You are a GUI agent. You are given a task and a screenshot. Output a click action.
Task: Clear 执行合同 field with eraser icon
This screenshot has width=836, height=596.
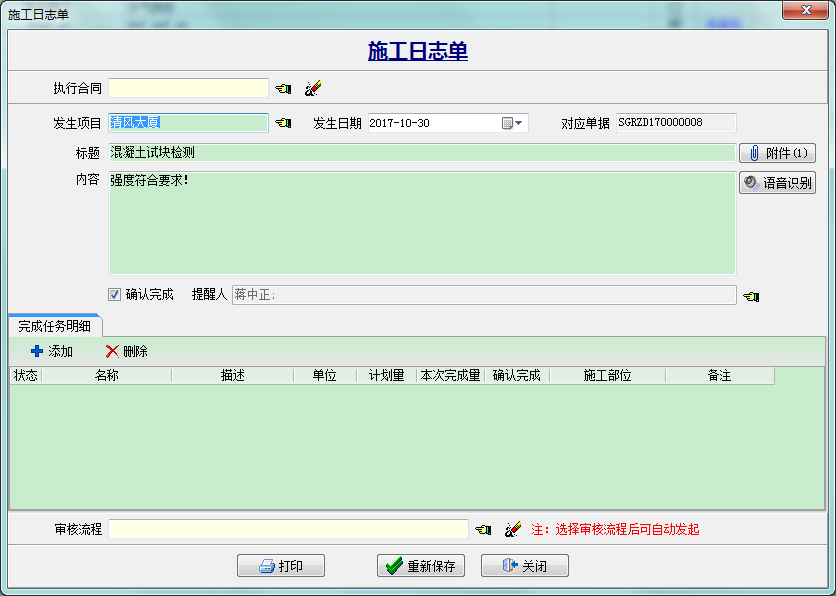point(313,88)
